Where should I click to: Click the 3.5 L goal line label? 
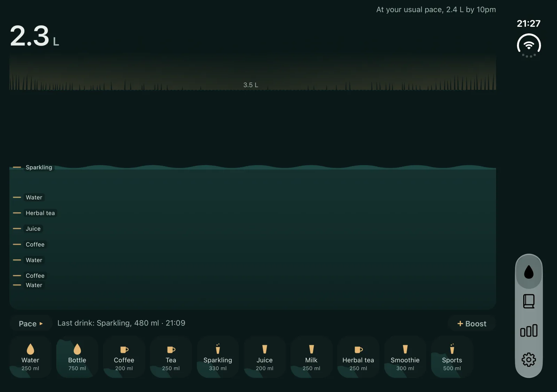click(251, 85)
